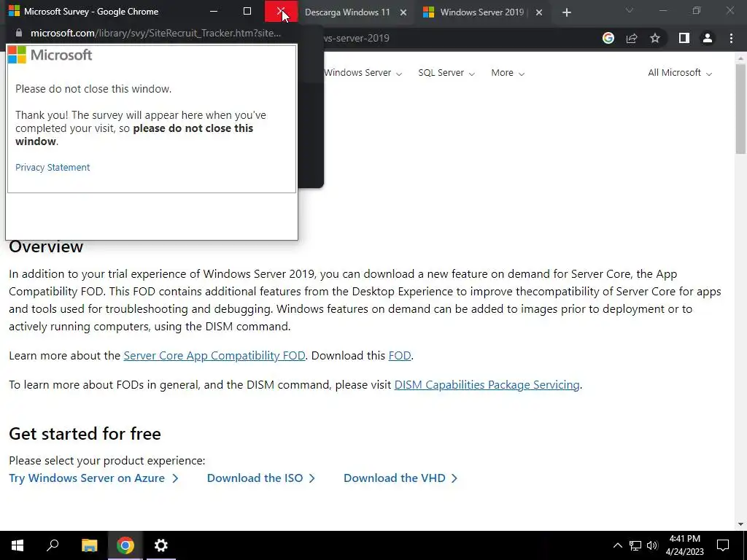The width and height of the screenshot is (747, 560).
Task: Expand the SQL Server menu
Action: click(x=446, y=73)
